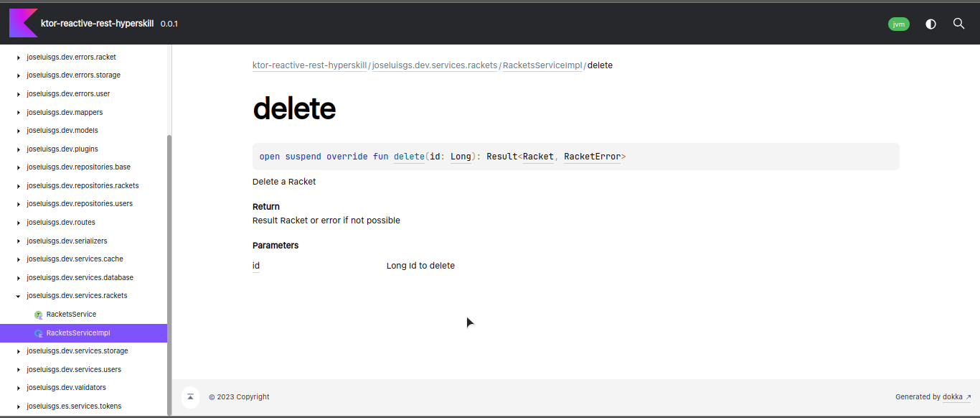Click the Kotlin Dokka logo icon
The height and width of the screenshot is (418, 980).
click(23, 23)
